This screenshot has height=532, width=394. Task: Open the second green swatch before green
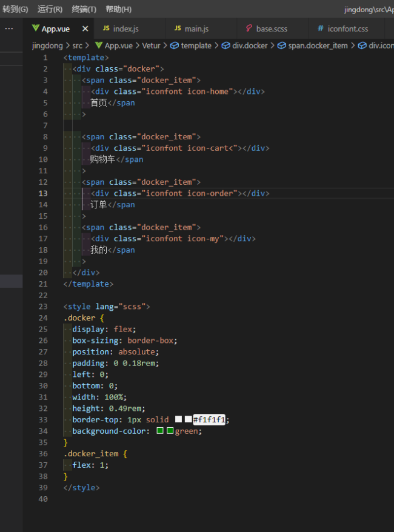(170, 431)
